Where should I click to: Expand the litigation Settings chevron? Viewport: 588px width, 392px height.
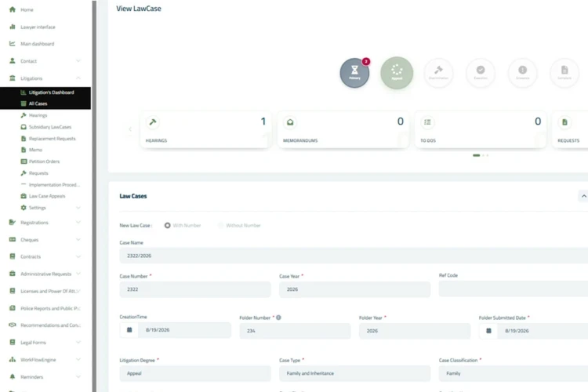(x=78, y=208)
